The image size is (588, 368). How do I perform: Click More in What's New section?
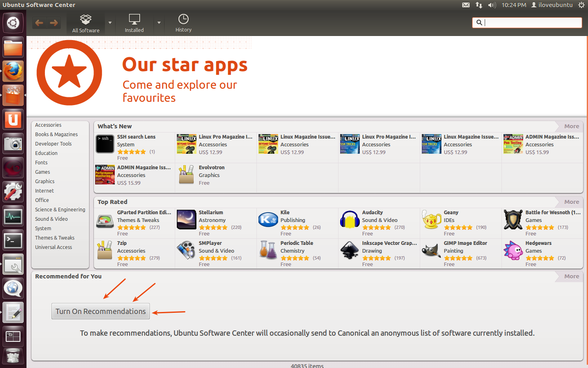(x=571, y=126)
